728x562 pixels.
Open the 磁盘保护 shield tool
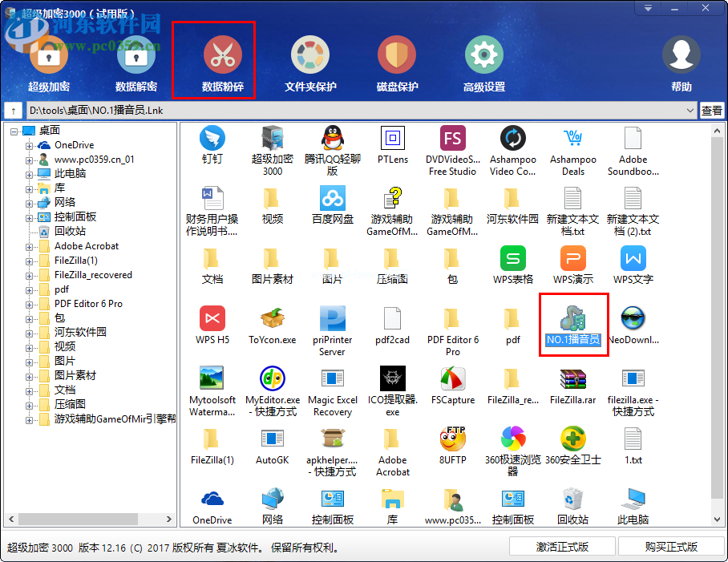pos(397,56)
